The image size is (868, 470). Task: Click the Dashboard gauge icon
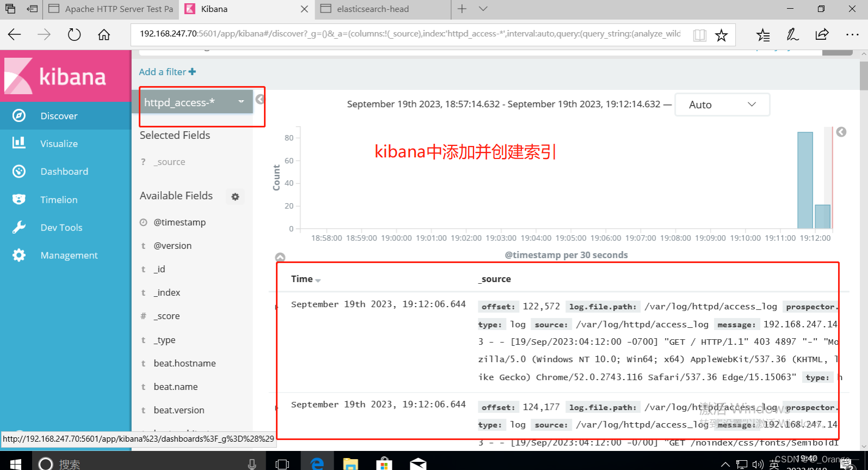(19, 171)
